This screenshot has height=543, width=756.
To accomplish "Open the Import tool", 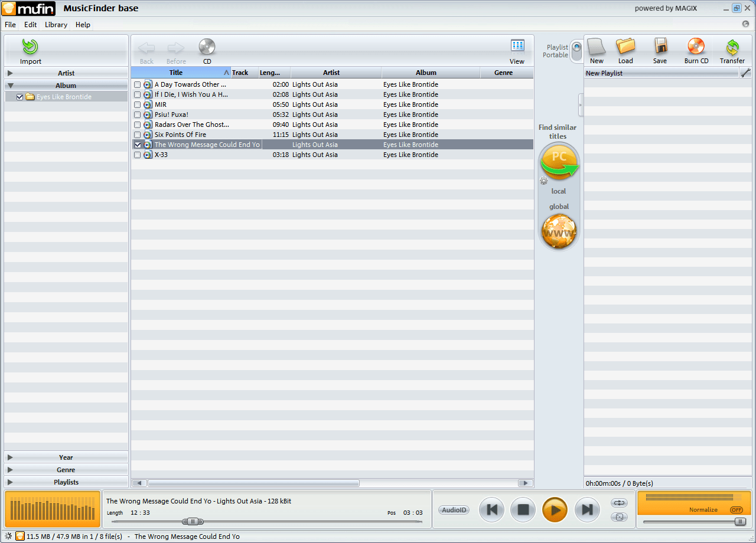I will tap(30, 51).
